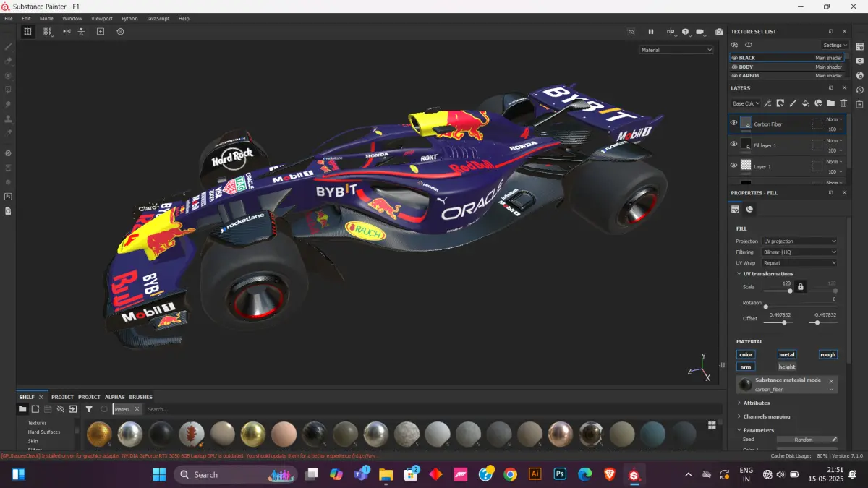868x488 pixels.
Task: Select the Smudge tool
Action: [x=8, y=104]
